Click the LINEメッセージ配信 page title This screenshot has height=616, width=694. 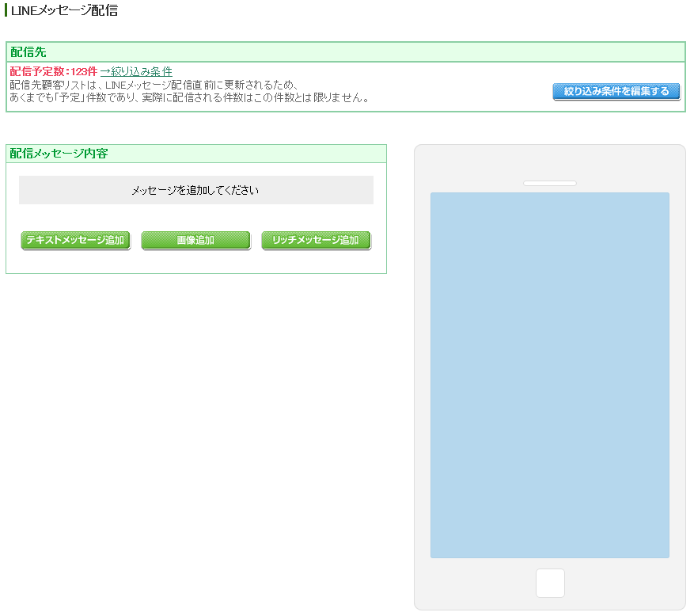pyautogui.click(x=64, y=10)
